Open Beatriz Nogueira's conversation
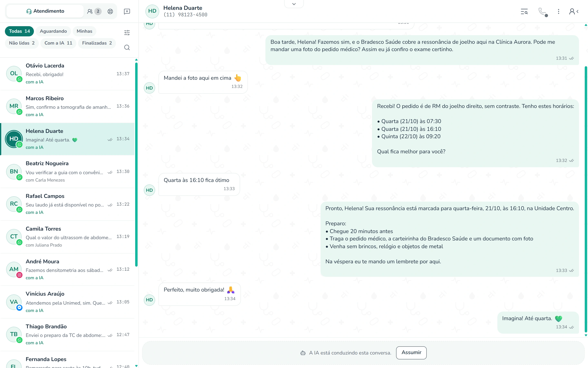 point(68,172)
